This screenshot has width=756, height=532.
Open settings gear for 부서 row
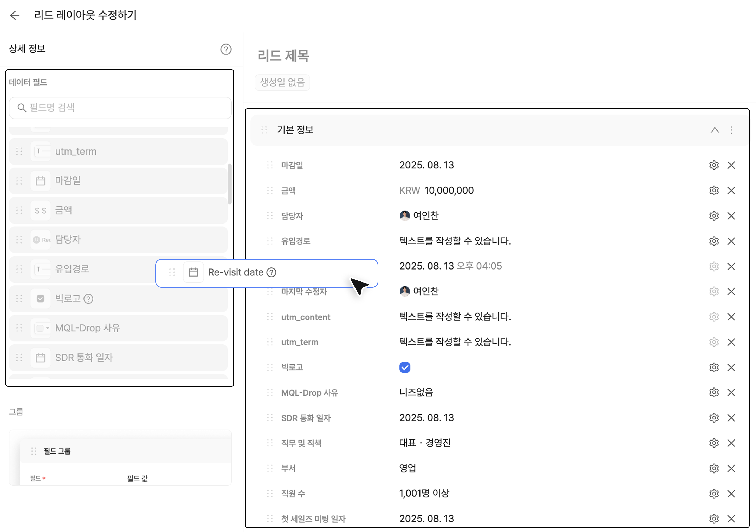[x=714, y=468]
